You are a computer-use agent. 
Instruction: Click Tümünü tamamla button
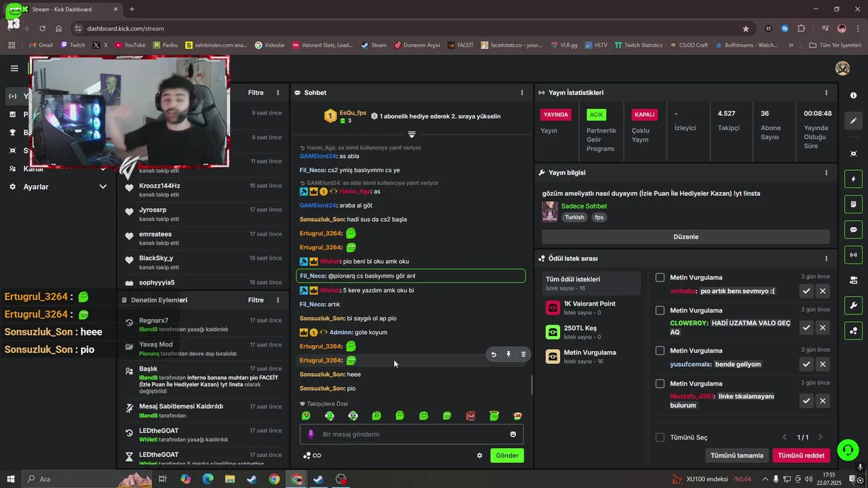736,455
